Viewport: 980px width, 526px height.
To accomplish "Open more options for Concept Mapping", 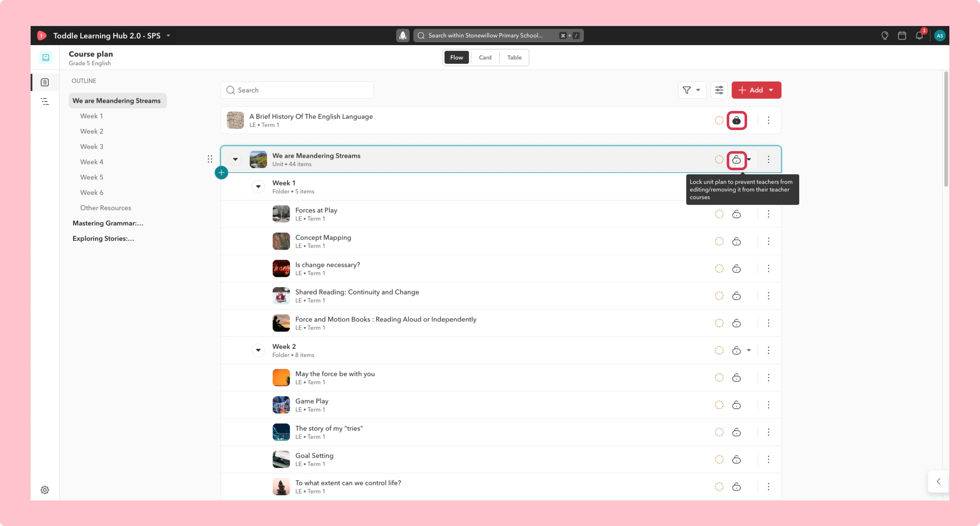I will pyautogui.click(x=768, y=241).
